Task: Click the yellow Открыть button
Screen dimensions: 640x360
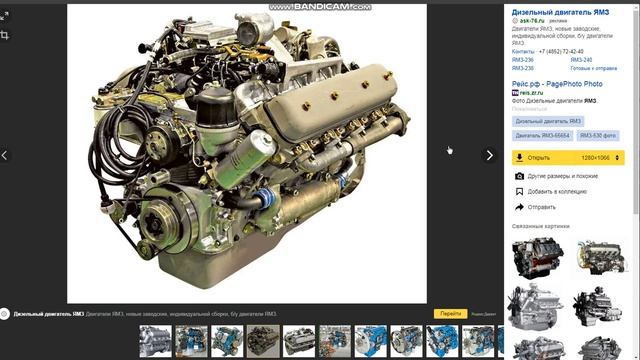Action: point(568,158)
